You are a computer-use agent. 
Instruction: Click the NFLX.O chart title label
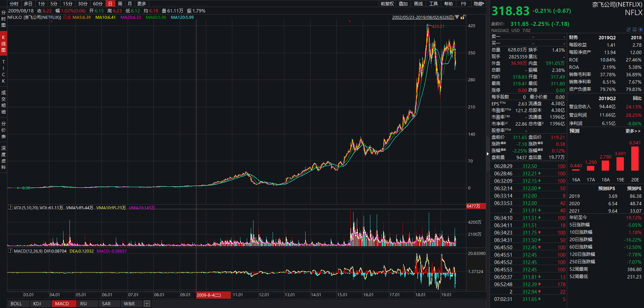[34, 17]
